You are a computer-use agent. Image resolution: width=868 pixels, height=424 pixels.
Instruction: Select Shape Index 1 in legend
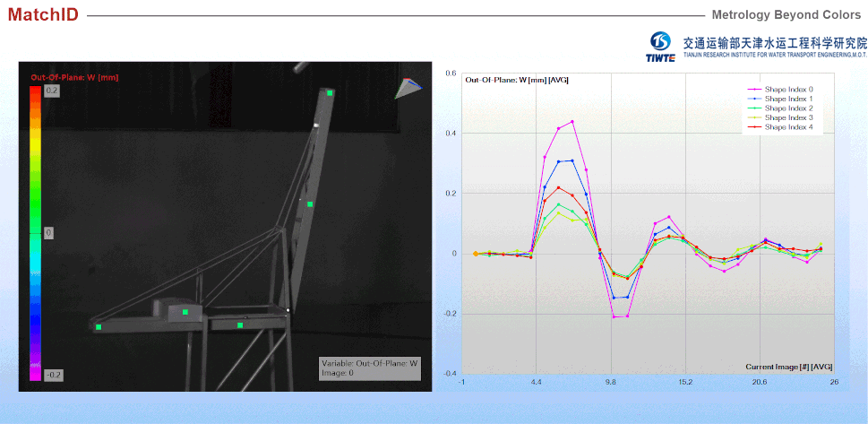tap(780, 99)
